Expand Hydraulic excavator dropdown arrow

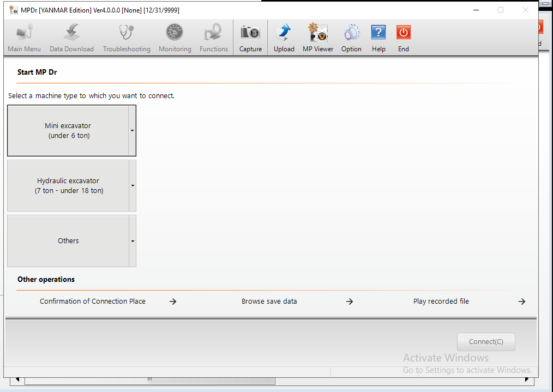tap(133, 186)
